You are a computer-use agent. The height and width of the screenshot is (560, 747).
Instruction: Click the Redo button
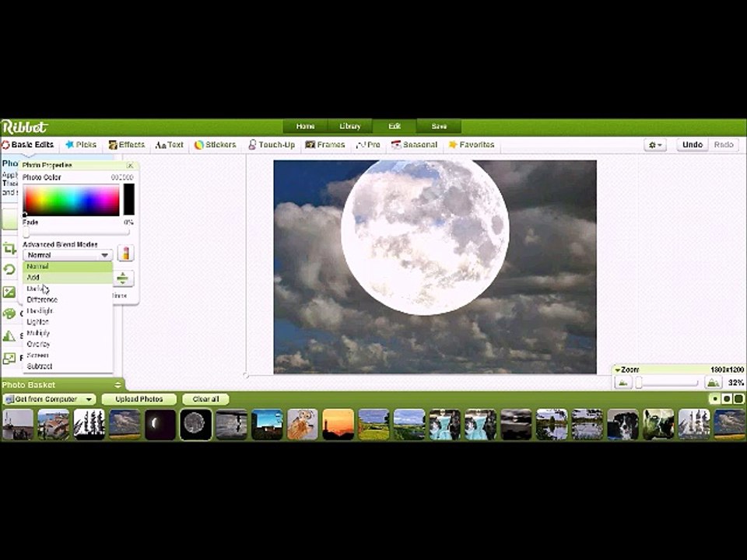pos(723,145)
